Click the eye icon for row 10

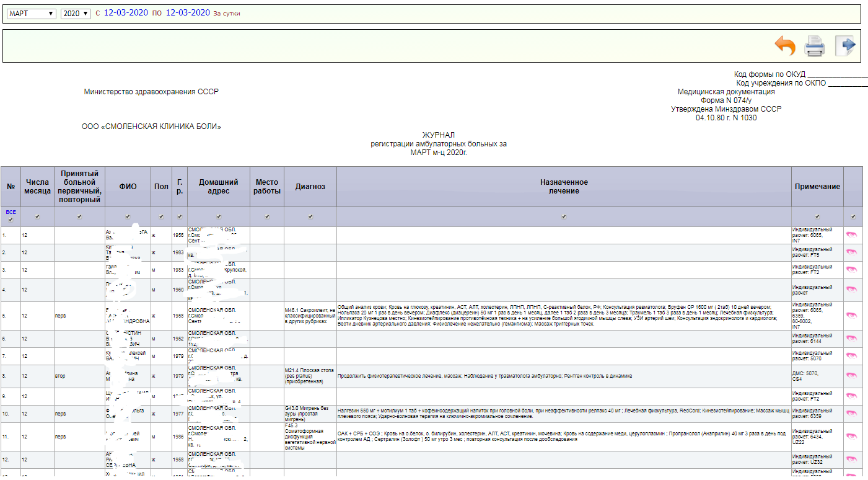tap(851, 414)
